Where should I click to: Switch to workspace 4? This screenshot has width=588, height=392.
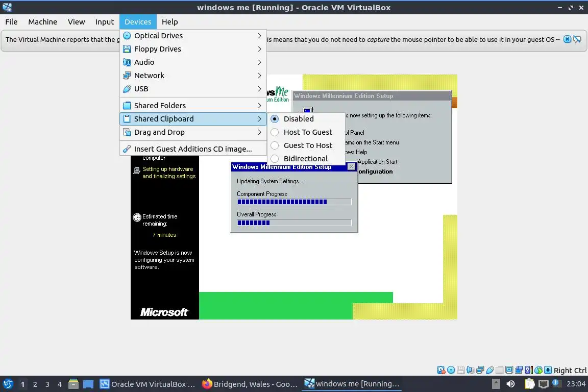[x=60, y=384]
